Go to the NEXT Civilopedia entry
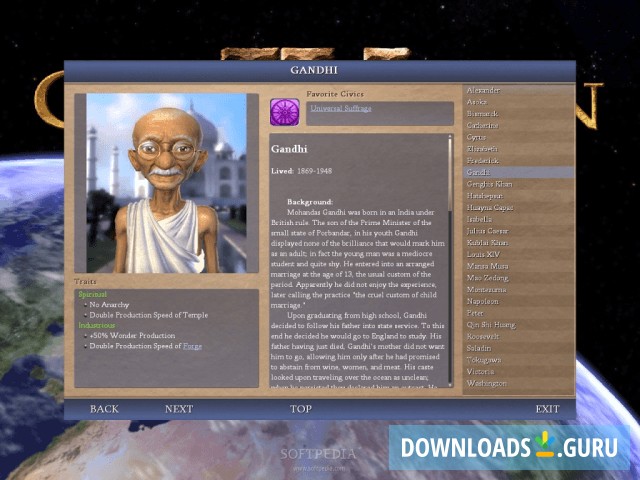The image size is (640, 480). point(179,409)
